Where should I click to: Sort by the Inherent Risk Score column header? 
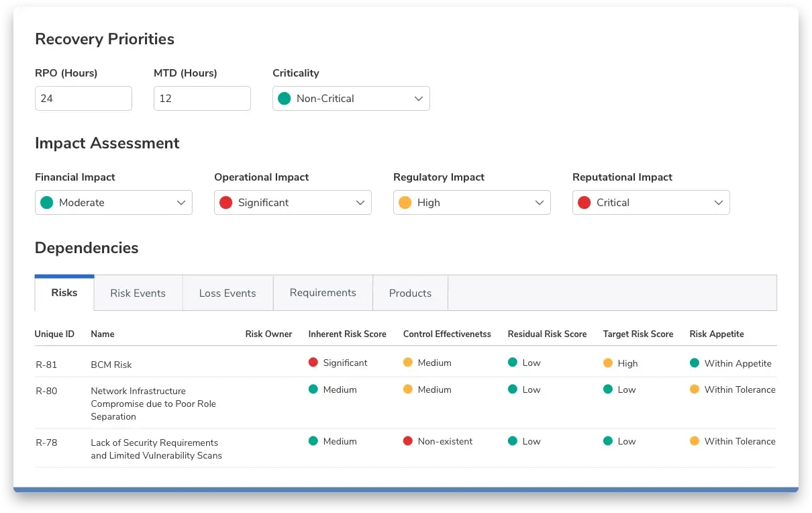347,334
